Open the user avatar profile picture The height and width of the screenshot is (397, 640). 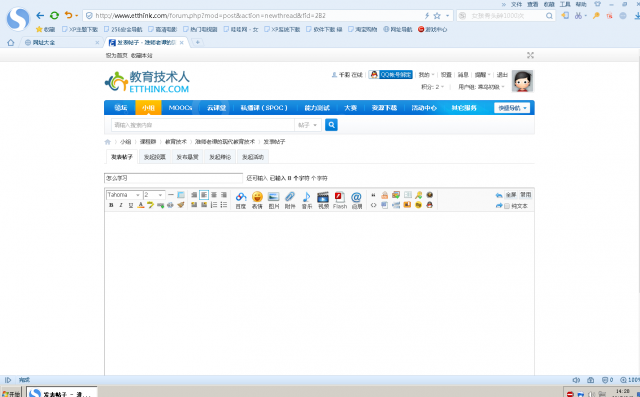tap(522, 81)
